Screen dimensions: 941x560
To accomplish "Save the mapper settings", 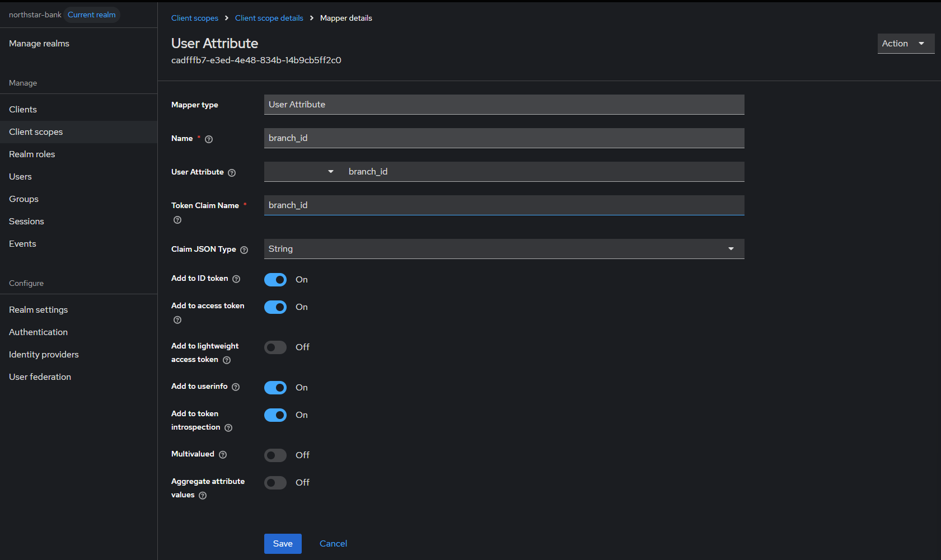I will pos(283,544).
